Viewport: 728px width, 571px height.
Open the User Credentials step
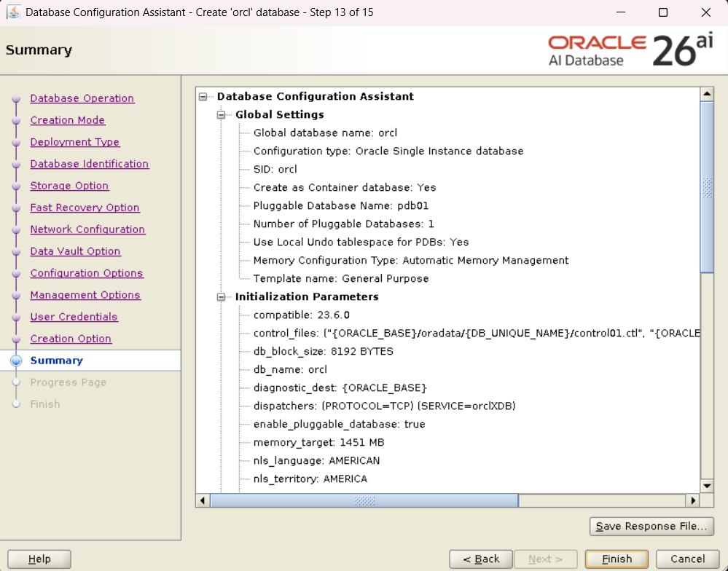tap(74, 317)
